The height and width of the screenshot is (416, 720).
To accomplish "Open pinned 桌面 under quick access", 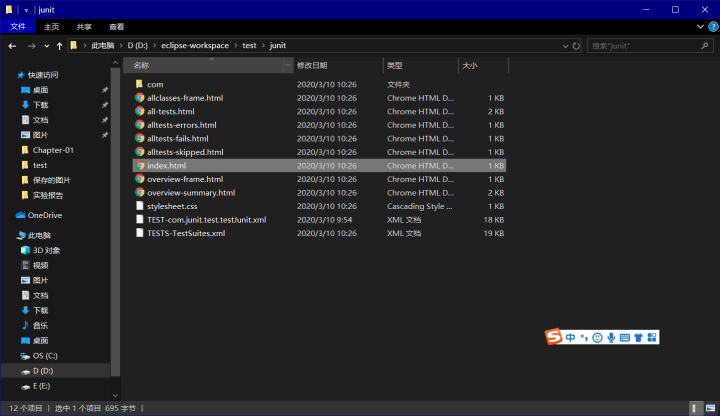I will (x=40, y=90).
